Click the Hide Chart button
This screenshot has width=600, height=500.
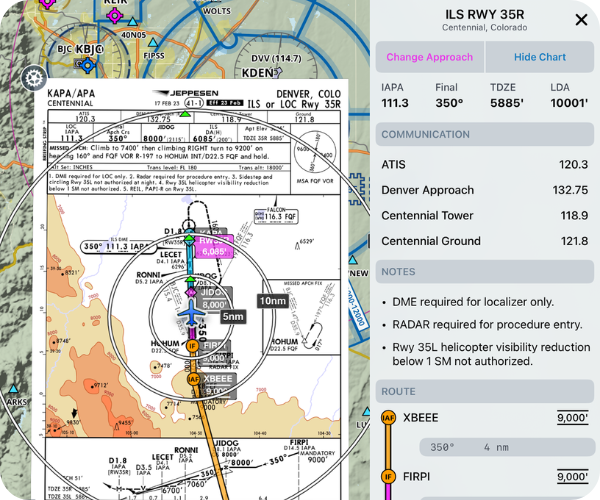(x=540, y=57)
